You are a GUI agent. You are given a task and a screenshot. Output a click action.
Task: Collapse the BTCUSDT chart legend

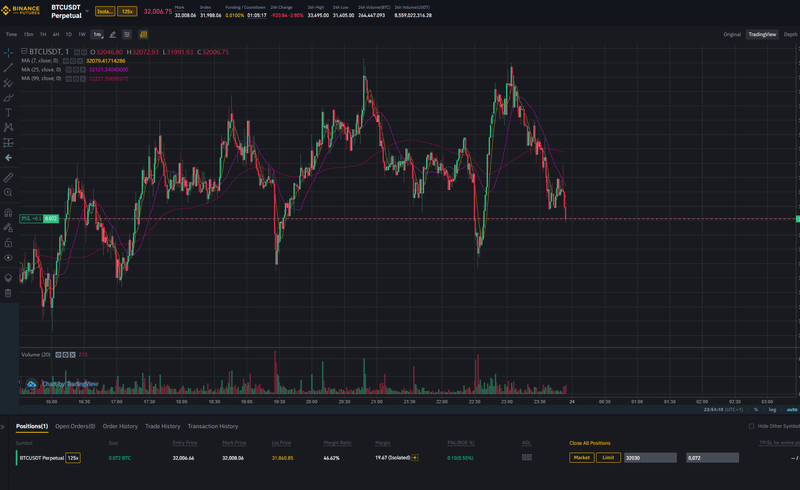click(x=24, y=51)
